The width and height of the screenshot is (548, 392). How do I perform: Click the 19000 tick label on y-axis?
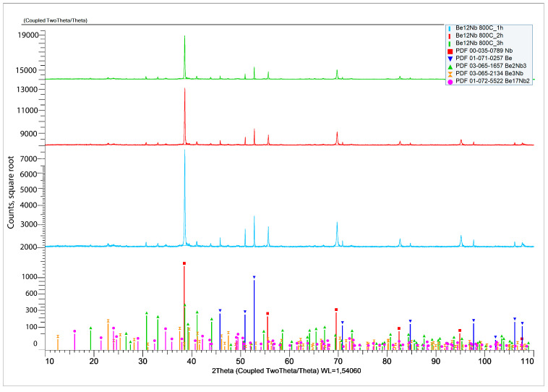coord(28,35)
